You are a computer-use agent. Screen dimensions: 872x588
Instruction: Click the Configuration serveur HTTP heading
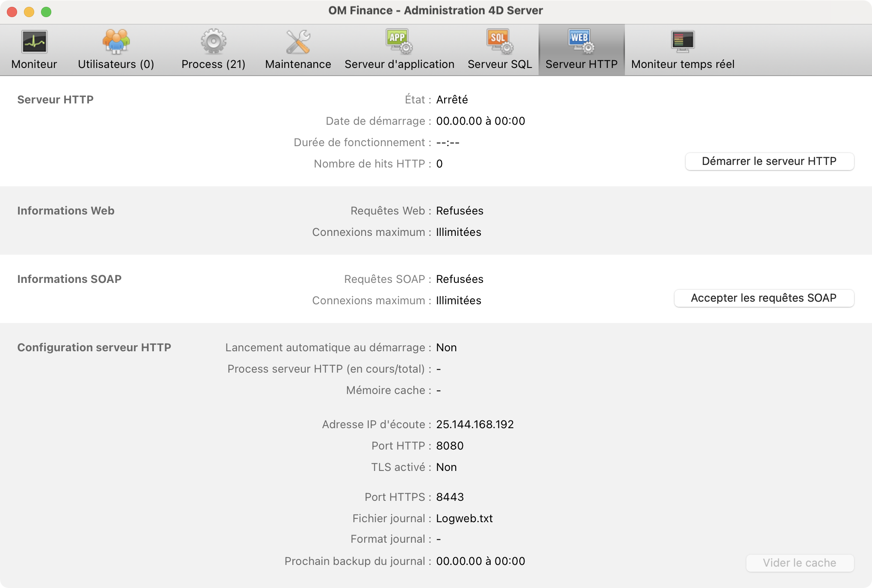94,347
